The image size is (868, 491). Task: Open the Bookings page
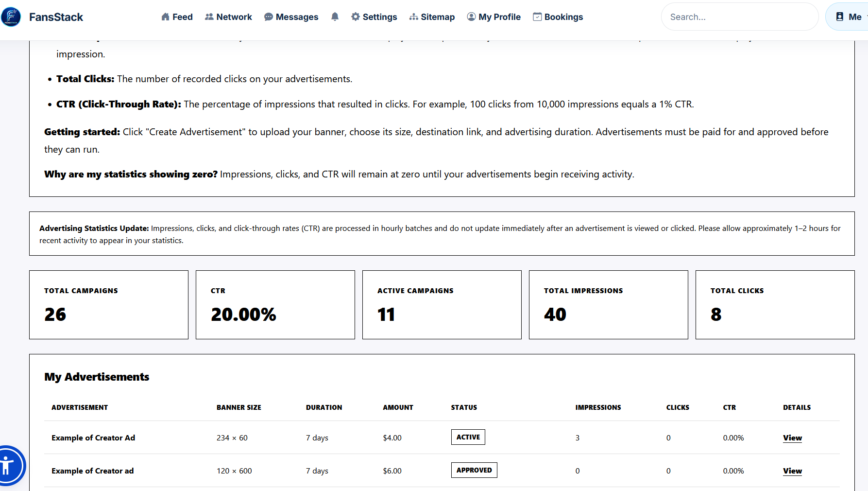(558, 17)
